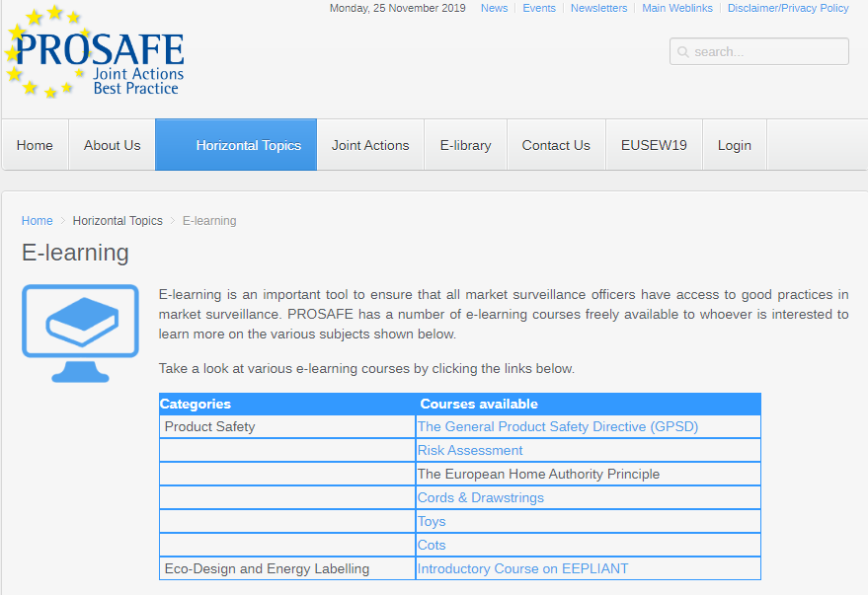Click the Product Safety category cell
Image resolution: width=868 pixels, height=595 pixels.
[x=286, y=426]
